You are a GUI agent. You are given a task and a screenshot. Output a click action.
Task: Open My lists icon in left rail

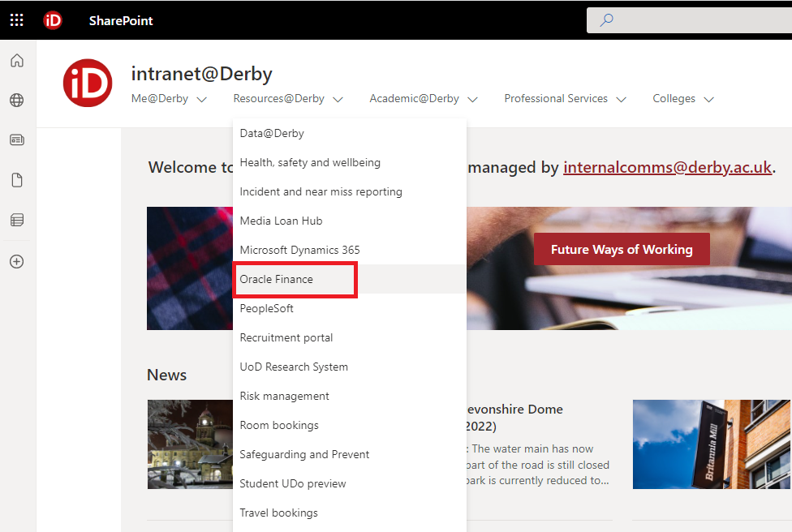[x=17, y=220]
